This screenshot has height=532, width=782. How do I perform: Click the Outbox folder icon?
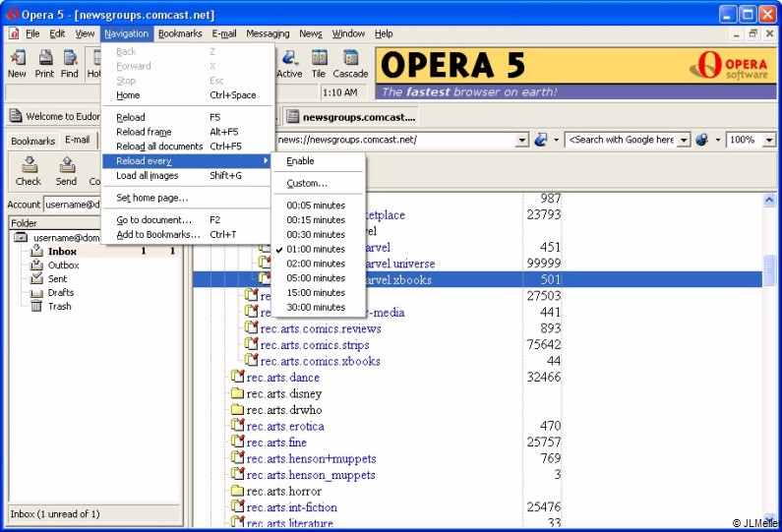[x=37, y=265]
